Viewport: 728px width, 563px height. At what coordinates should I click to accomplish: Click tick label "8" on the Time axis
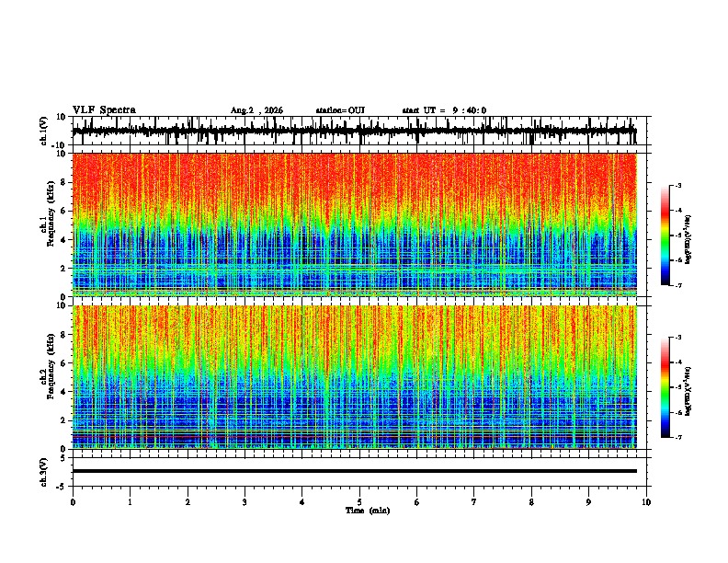point(531,502)
